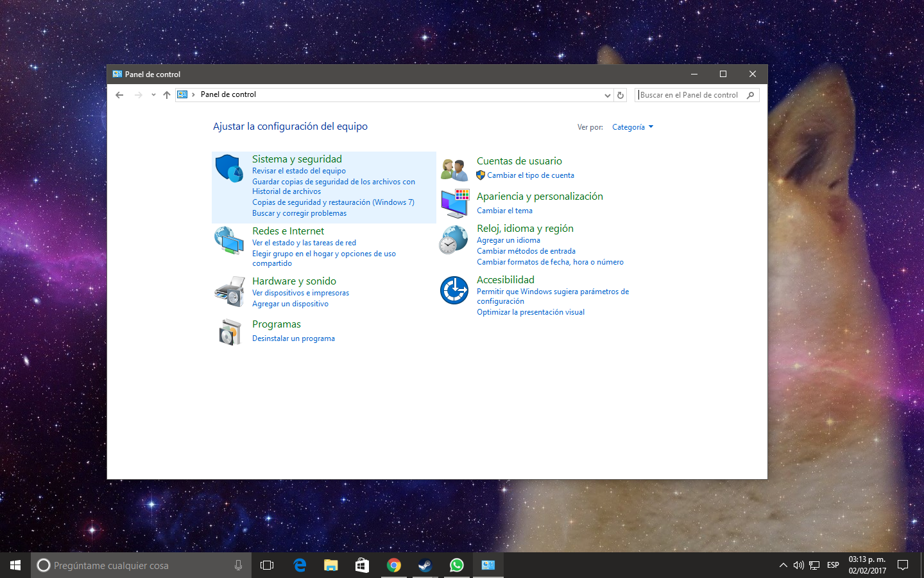Viewport: 924px width, 578px height.
Task: Click Panel de control in the address breadcrumb
Action: (x=228, y=94)
